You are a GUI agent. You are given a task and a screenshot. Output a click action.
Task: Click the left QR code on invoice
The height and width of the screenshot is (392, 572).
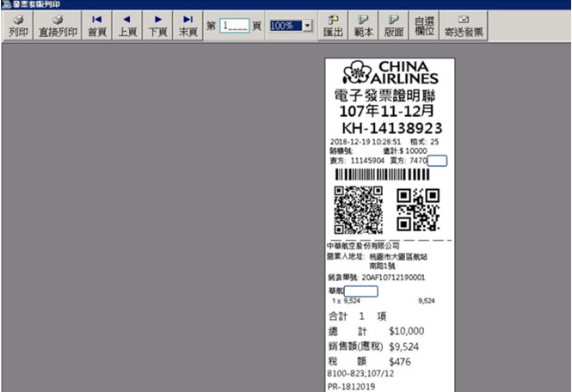pyautogui.click(x=358, y=209)
